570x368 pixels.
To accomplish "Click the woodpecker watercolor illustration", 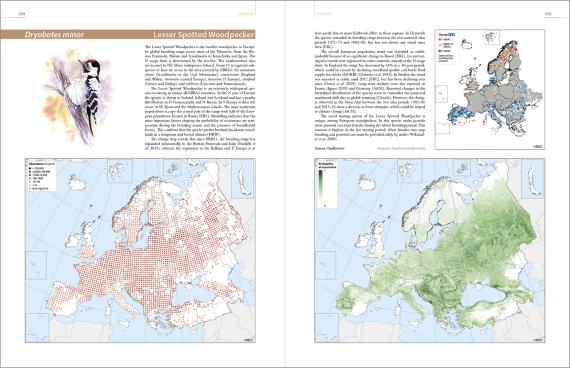I will [76, 97].
